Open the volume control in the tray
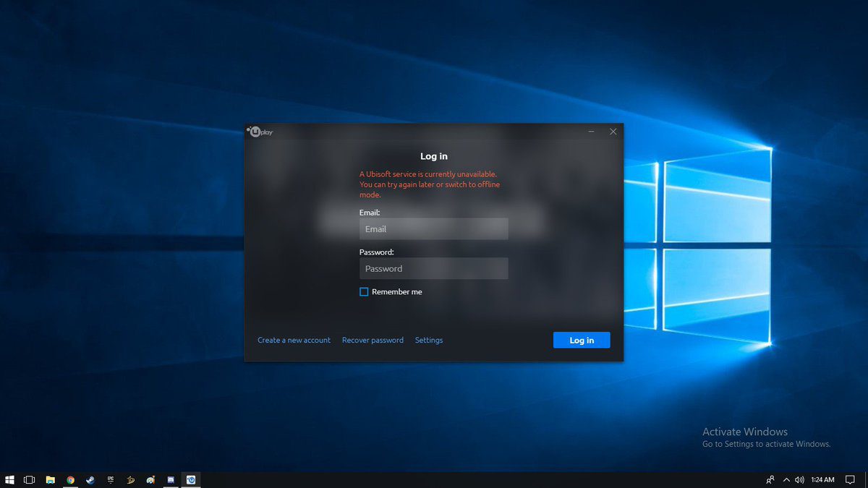This screenshot has height=488, width=868. click(799, 479)
